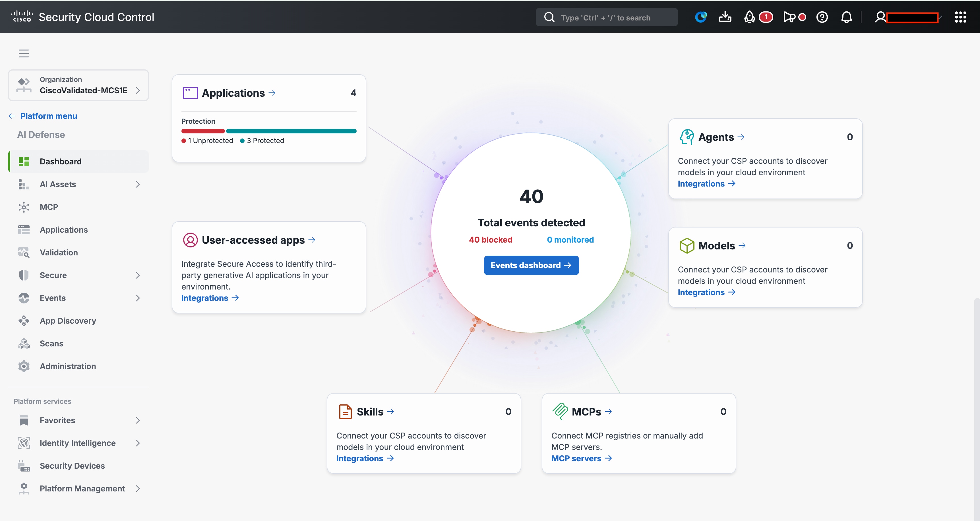Click the teal Protected bar segment
Image resolution: width=980 pixels, height=521 pixels.
click(x=291, y=131)
